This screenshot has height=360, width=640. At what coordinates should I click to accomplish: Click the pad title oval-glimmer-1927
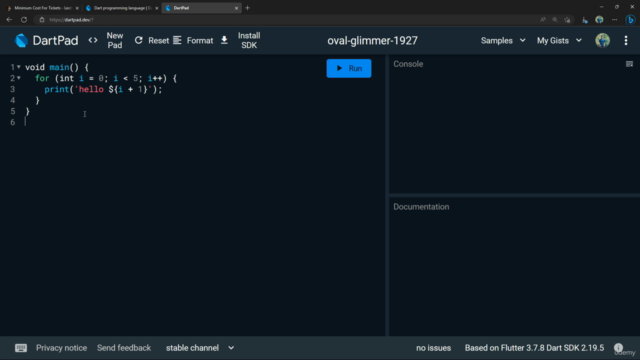pos(372,41)
